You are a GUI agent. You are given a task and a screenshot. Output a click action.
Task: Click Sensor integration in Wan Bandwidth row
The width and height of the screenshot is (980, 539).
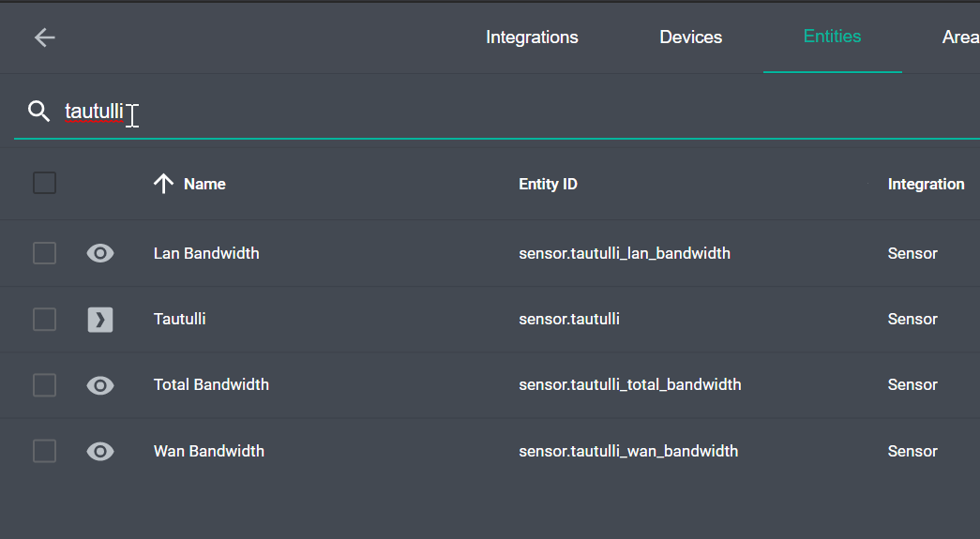pyautogui.click(x=912, y=451)
